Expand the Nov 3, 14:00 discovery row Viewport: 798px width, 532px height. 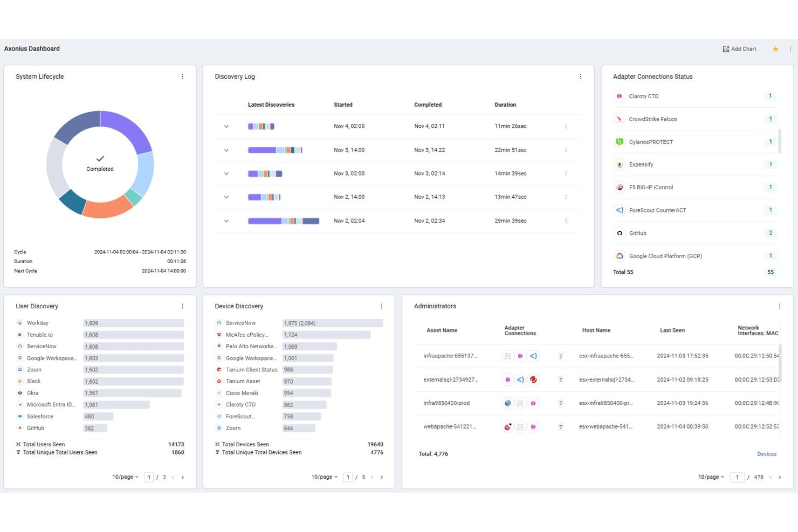[x=226, y=150]
